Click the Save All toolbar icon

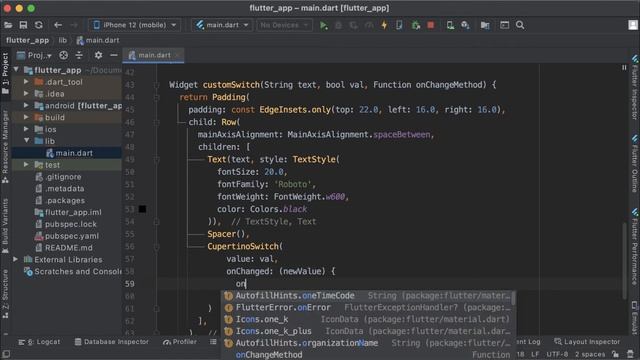tap(23, 25)
